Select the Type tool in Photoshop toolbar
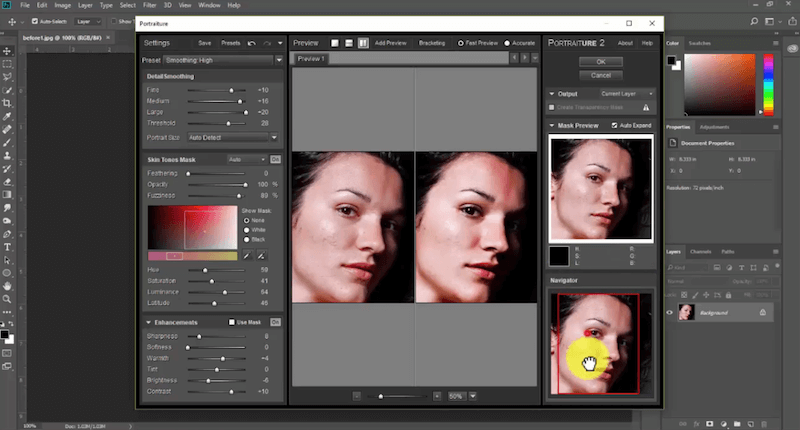800x430 pixels. tap(7, 246)
